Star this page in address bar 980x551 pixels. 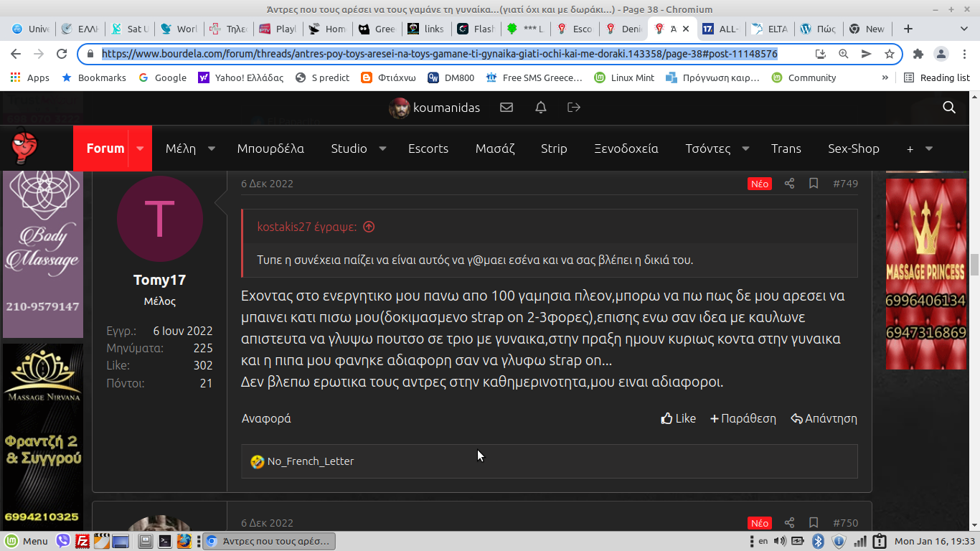pos(890,54)
